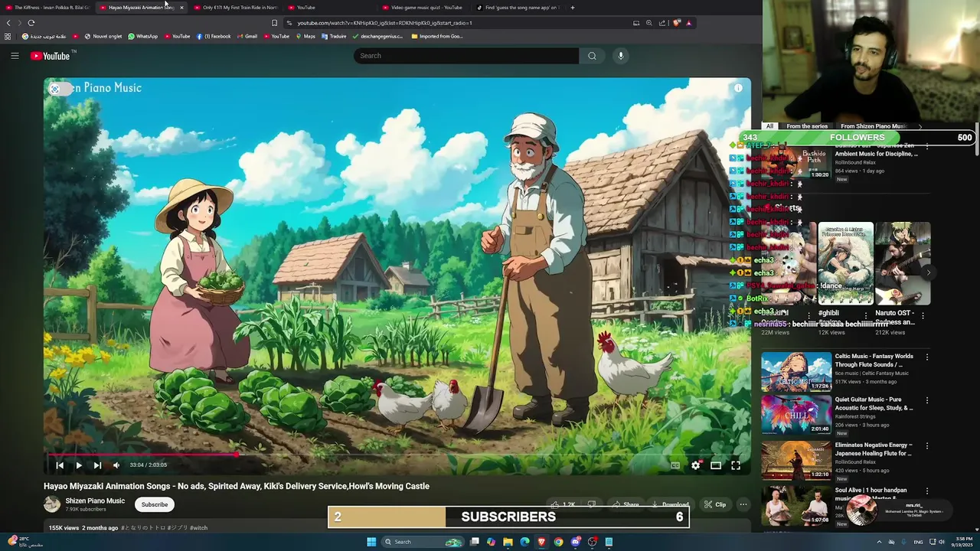This screenshot has width=980, height=551.
Task: Open the more actions ellipsis under video
Action: (x=743, y=504)
